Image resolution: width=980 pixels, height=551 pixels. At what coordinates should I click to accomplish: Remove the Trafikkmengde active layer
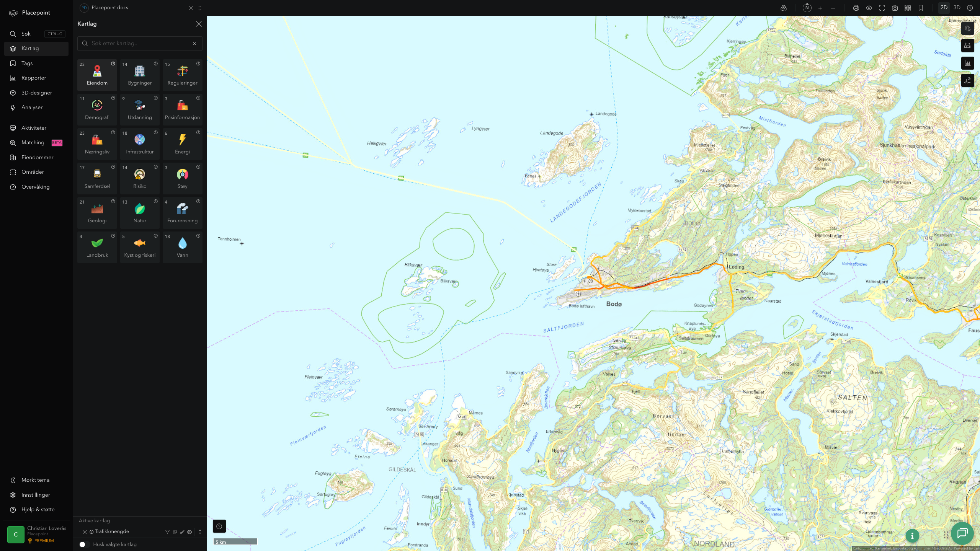(x=85, y=532)
